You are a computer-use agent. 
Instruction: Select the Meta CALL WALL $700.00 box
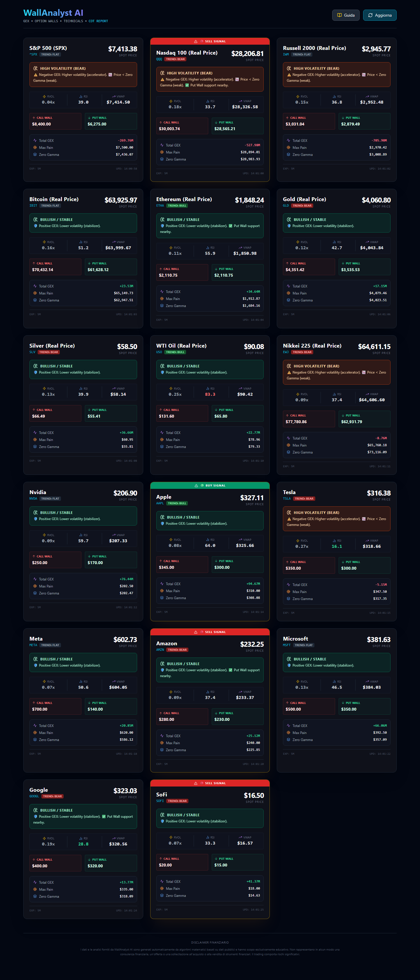[55, 706]
